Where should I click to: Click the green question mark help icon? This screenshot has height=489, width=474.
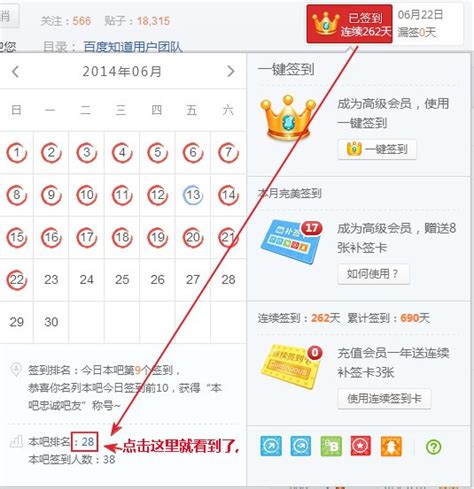(x=433, y=447)
